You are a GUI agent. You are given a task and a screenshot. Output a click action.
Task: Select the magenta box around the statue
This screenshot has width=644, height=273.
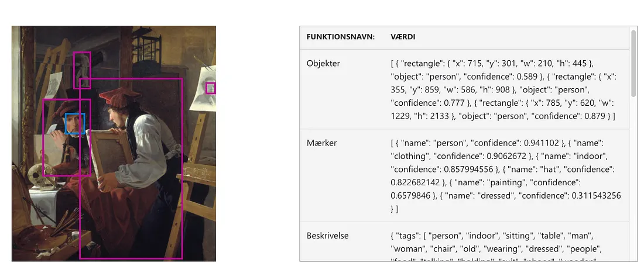pyautogui.click(x=82, y=70)
